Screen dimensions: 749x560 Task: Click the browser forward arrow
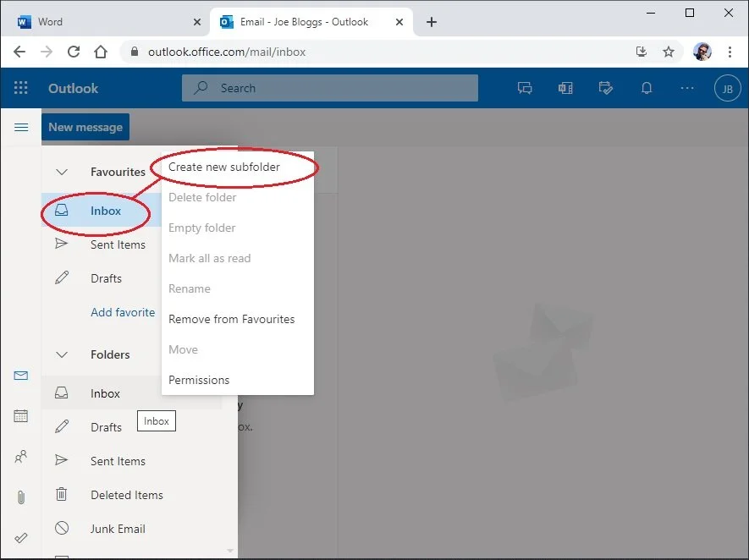coord(47,52)
